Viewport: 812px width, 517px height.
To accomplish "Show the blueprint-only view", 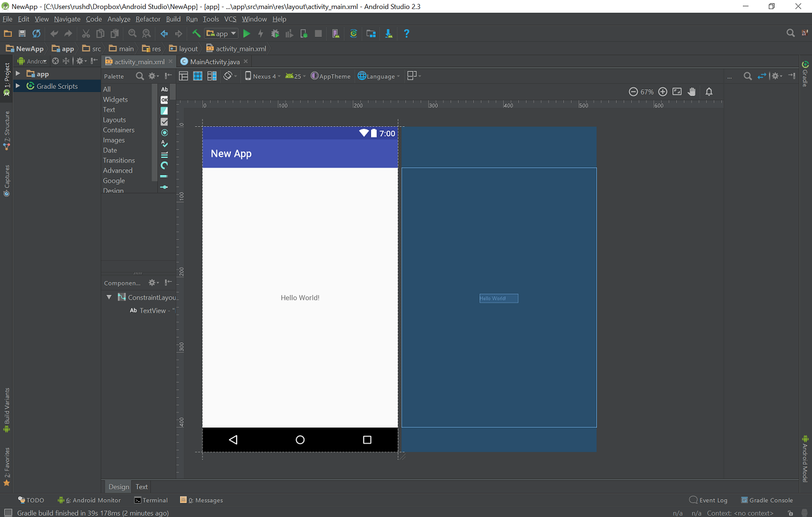I will tap(198, 76).
